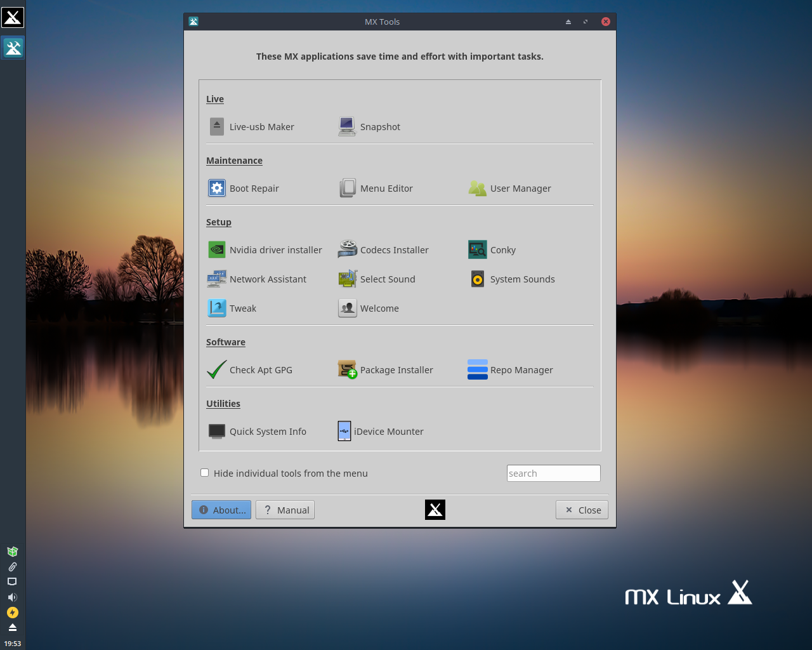Launch the Welcome tool icon
The image size is (812, 650).
[x=347, y=308]
